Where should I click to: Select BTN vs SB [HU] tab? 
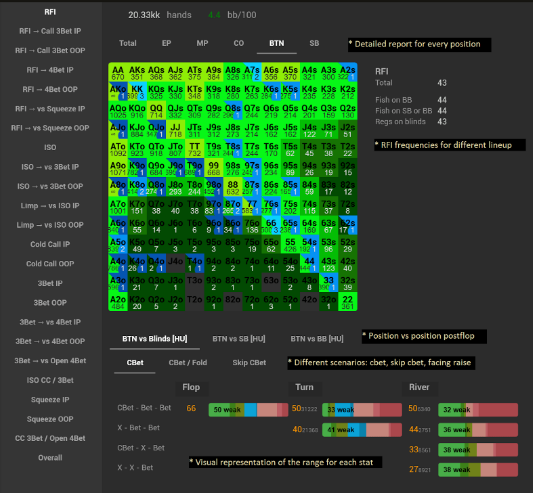pyautogui.click(x=239, y=339)
